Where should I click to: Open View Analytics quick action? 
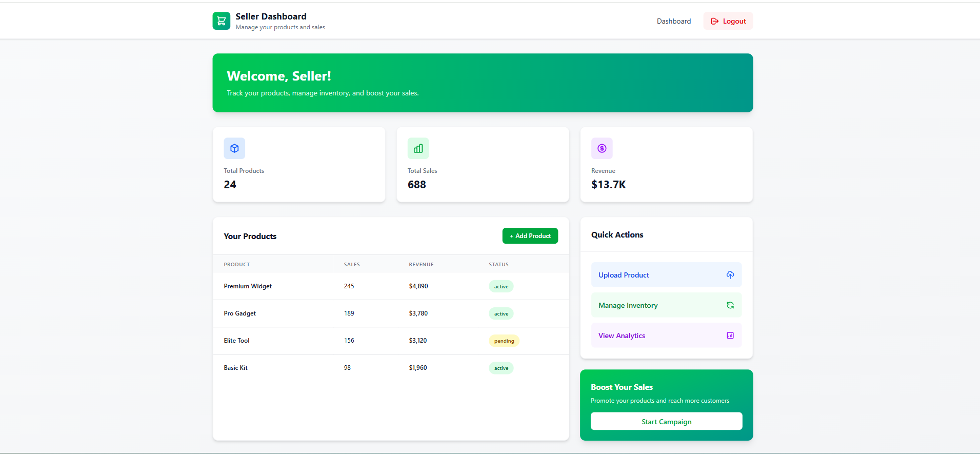(x=622, y=335)
